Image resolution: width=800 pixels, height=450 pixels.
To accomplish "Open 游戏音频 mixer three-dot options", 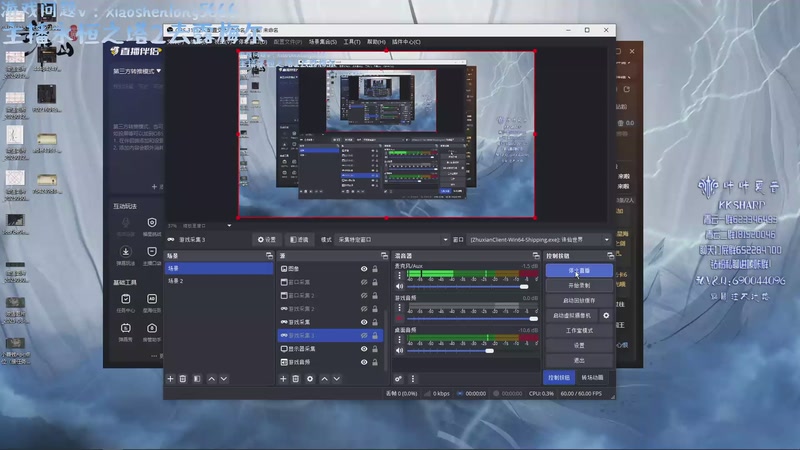I will point(399,308).
